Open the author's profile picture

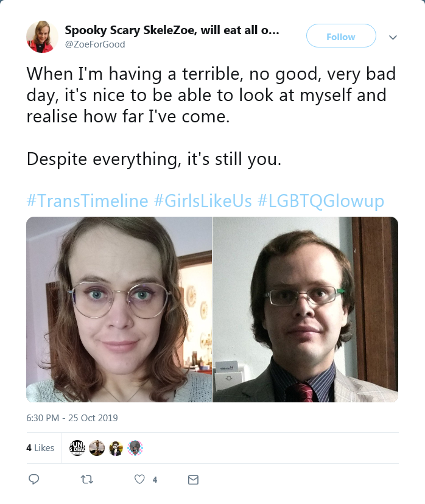click(x=42, y=37)
